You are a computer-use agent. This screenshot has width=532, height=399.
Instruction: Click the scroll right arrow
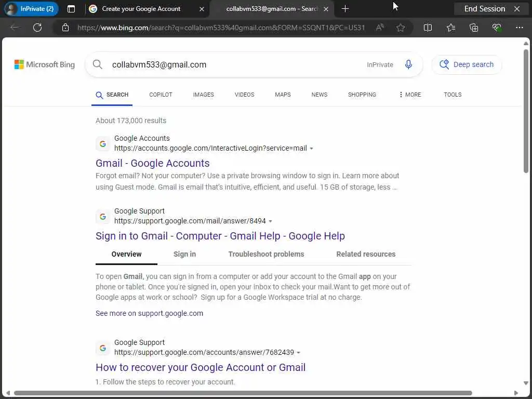point(516,393)
